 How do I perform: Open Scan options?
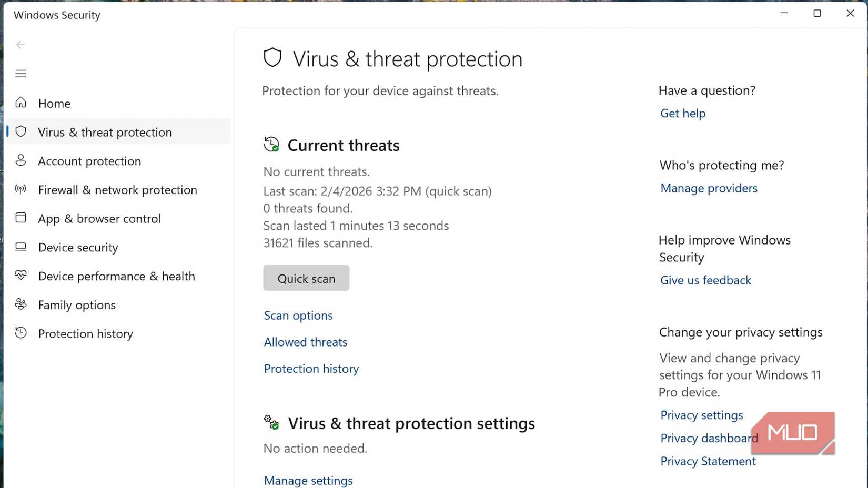pos(298,315)
